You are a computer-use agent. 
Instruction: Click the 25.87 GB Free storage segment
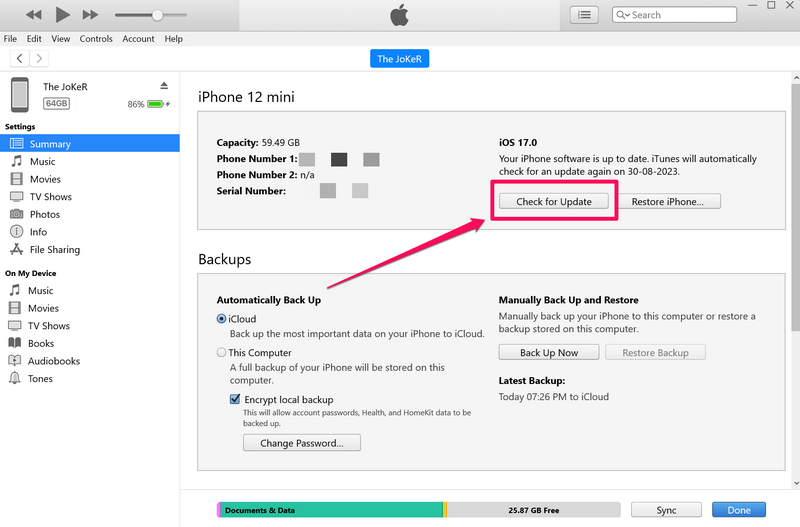(534, 510)
